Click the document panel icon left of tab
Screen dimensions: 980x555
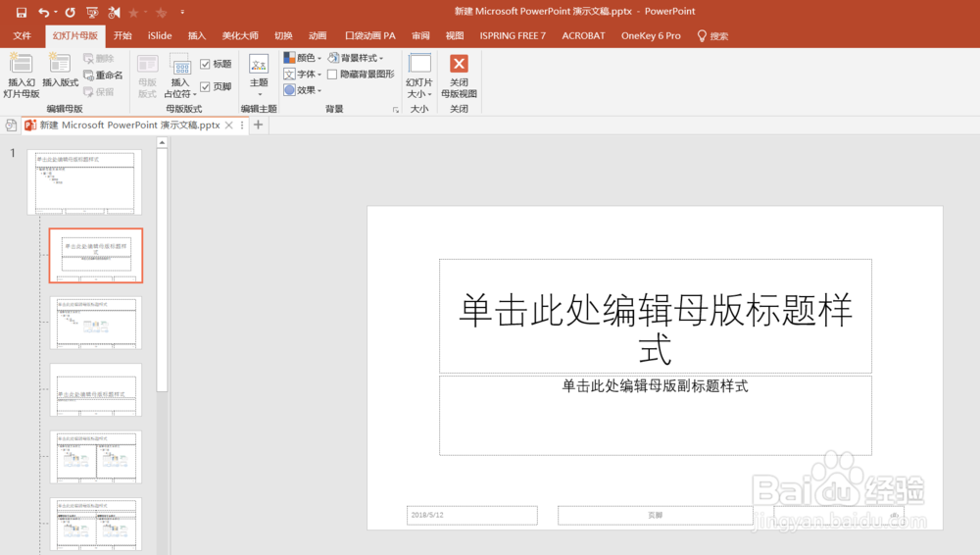coord(11,126)
